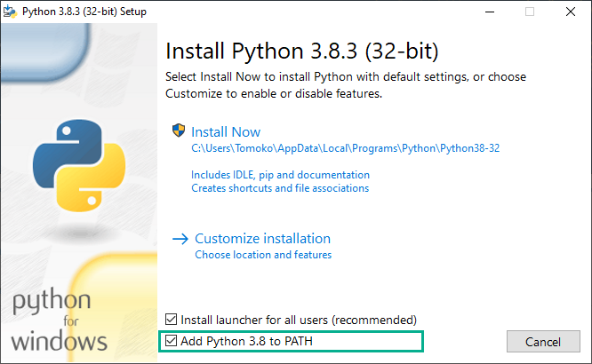Click the disabled maximize button in title bar
The image size is (592, 364).
[x=530, y=12]
